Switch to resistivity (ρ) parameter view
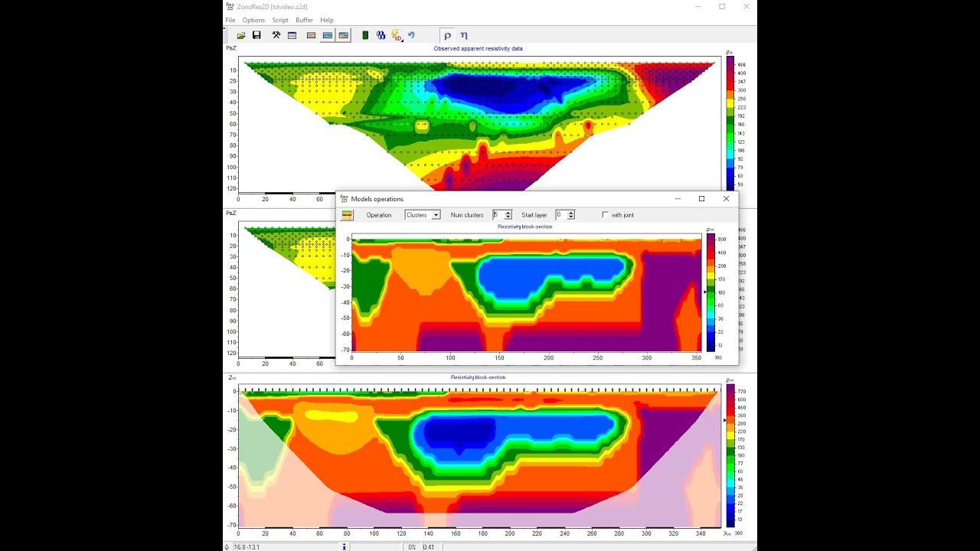Viewport: 980px width, 551px height. click(448, 35)
